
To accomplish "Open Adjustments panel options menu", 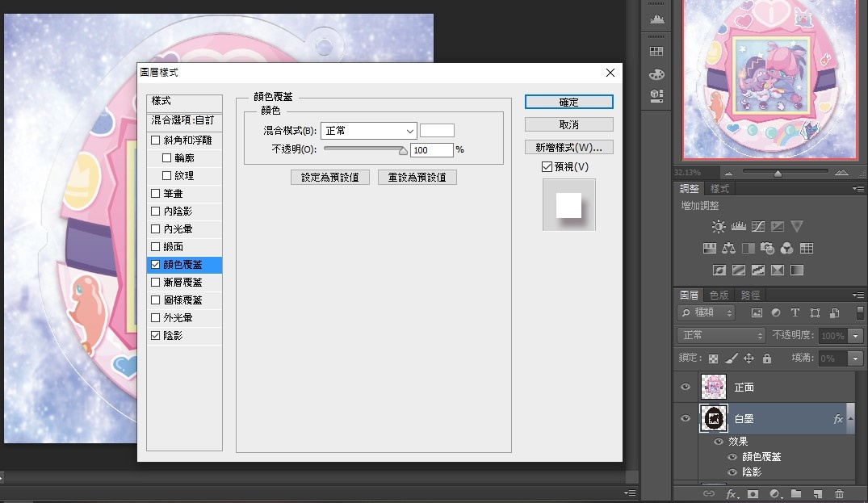I will tap(858, 189).
